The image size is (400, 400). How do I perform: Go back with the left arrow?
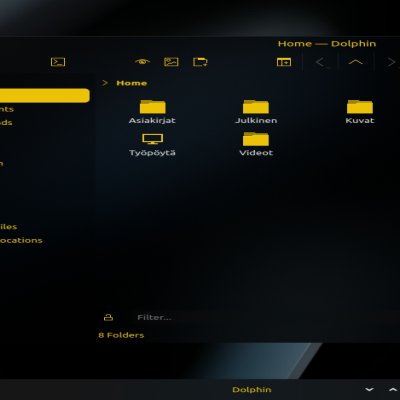point(319,62)
